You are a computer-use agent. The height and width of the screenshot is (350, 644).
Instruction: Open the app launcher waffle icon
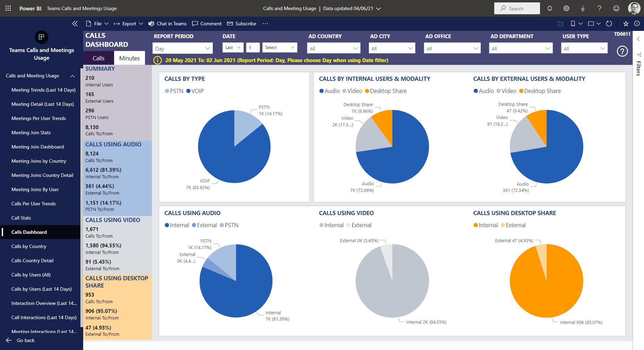pyautogui.click(x=8, y=8)
